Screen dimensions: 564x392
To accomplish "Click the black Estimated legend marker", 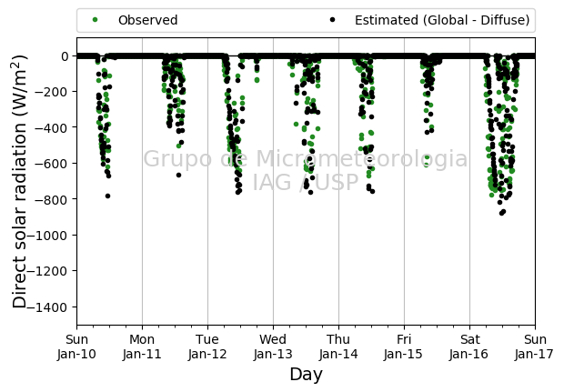I will tap(332, 20).
